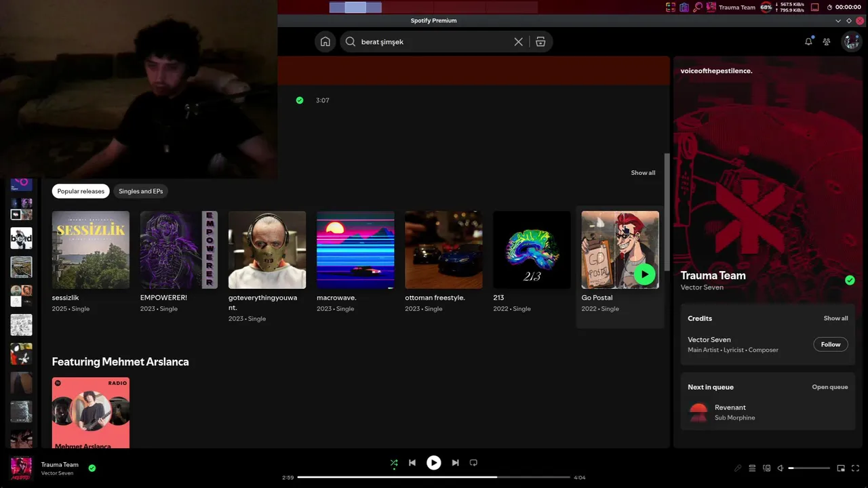The width and height of the screenshot is (868, 488).
Task: Show all credits in the right panel
Action: click(x=835, y=319)
